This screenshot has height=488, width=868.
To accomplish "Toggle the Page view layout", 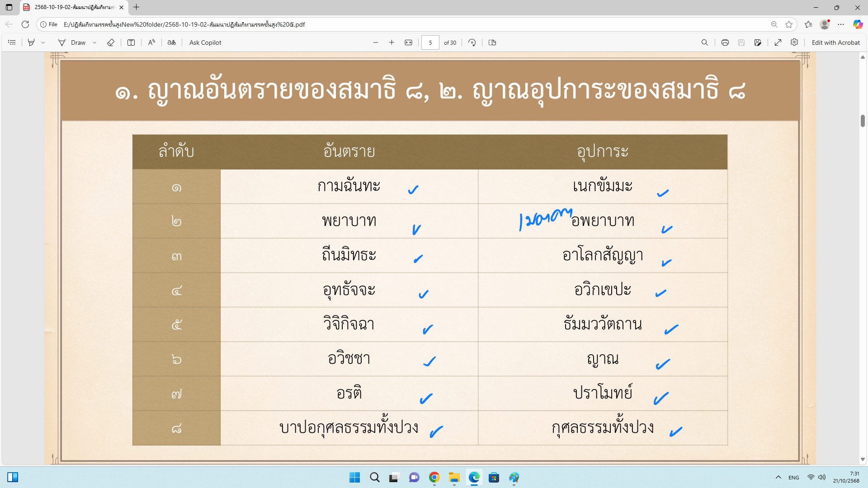I will point(492,42).
